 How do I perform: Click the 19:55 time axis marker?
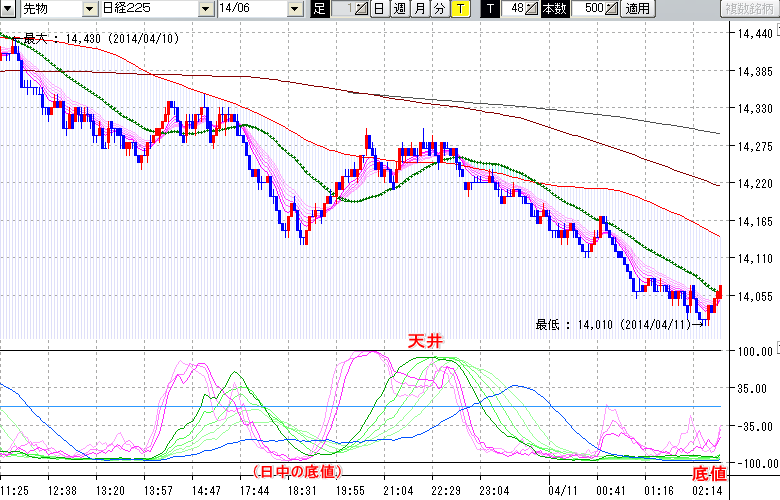point(350,491)
